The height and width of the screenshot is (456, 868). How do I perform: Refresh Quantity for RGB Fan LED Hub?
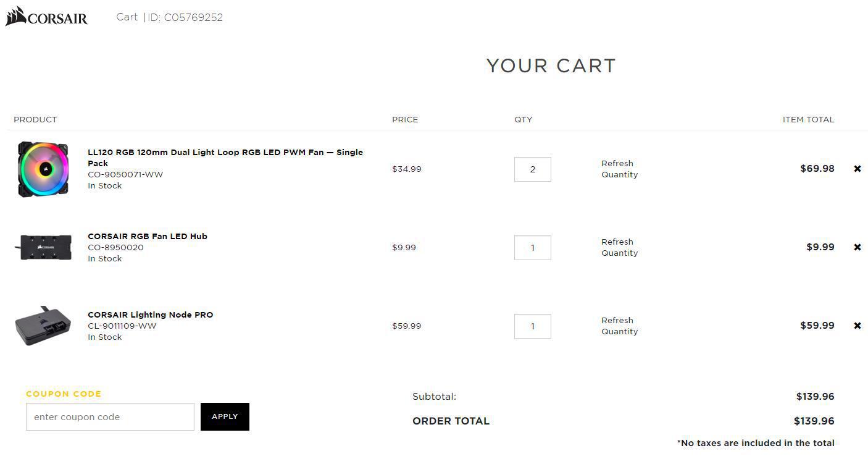click(619, 247)
